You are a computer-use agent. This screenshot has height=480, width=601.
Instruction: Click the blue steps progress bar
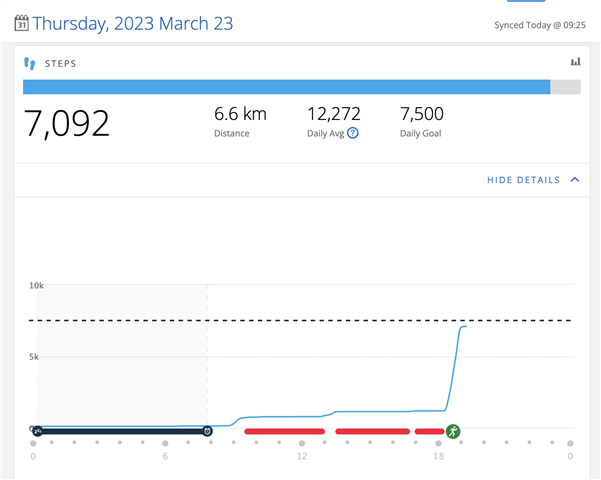286,87
